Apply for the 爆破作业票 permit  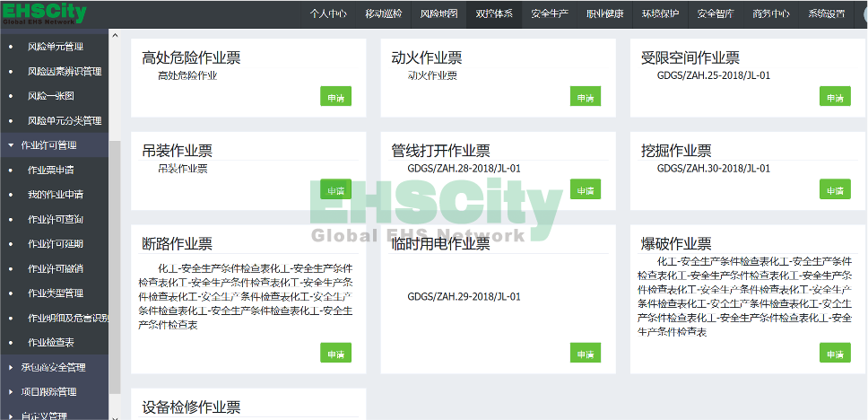(x=834, y=354)
